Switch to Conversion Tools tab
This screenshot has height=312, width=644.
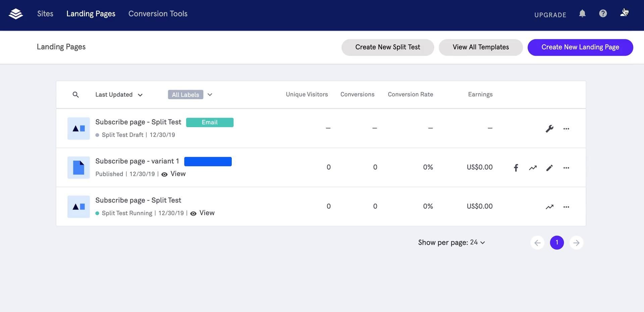pyautogui.click(x=158, y=14)
